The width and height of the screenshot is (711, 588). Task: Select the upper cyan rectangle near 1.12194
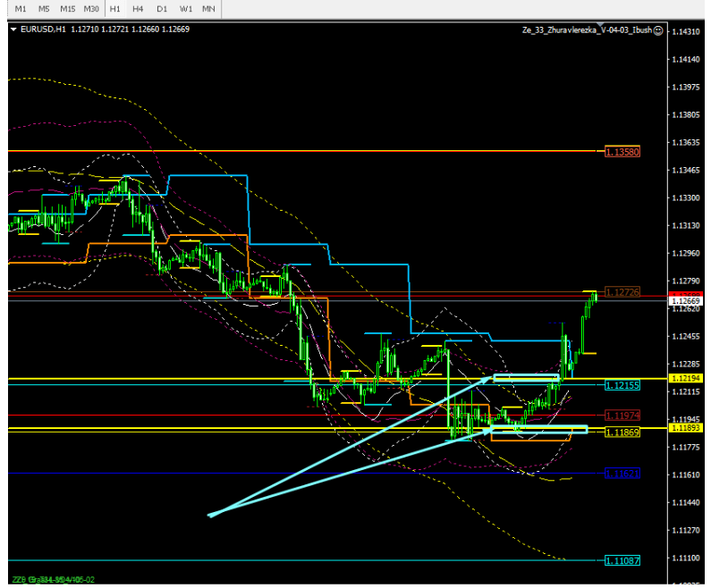[x=526, y=378]
